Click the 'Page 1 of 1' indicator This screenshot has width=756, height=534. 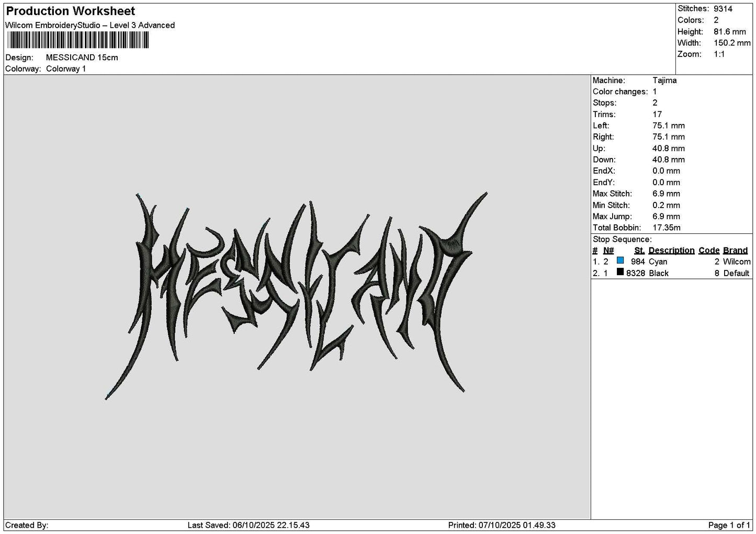tap(729, 525)
